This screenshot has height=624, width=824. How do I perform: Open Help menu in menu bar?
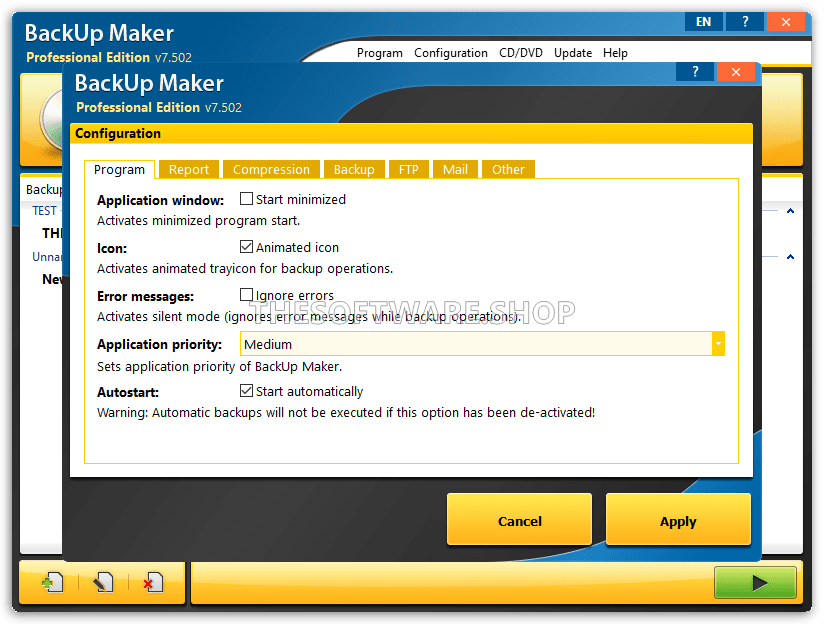(x=615, y=53)
